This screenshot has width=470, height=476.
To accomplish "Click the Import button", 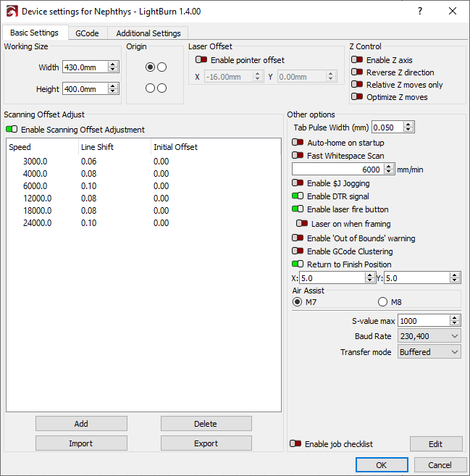I will pos(81,443).
